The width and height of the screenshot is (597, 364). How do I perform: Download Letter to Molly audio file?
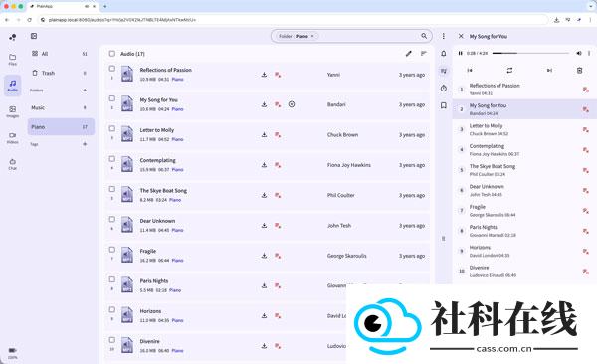(264, 135)
